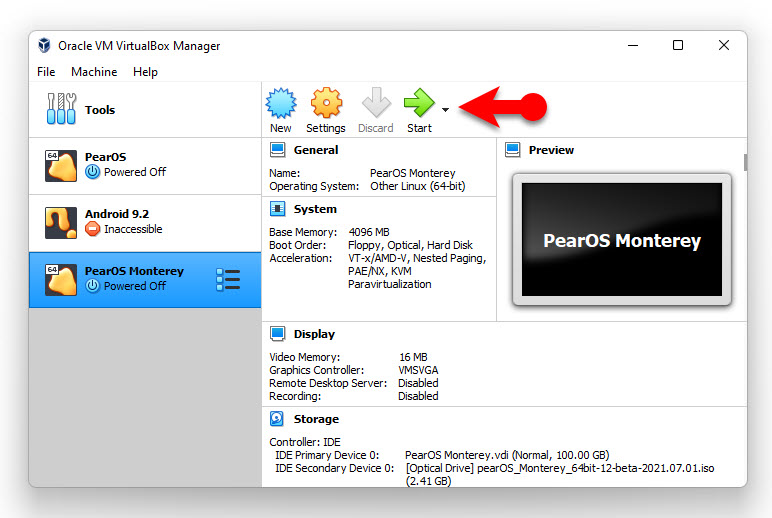Click the New virtual machine icon
The height and width of the screenshot is (518, 772).
pos(281,103)
